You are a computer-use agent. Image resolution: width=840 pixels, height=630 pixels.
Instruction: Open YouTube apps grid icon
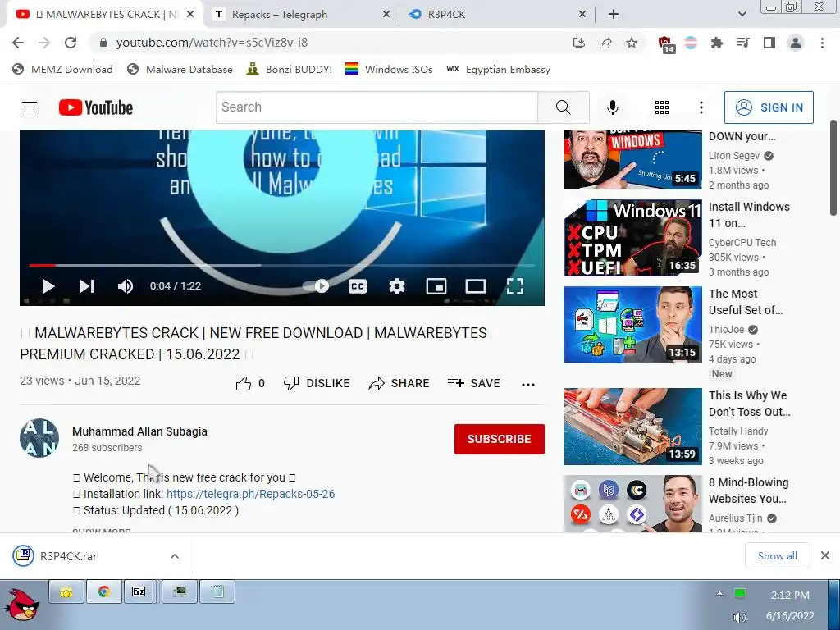tap(662, 107)
